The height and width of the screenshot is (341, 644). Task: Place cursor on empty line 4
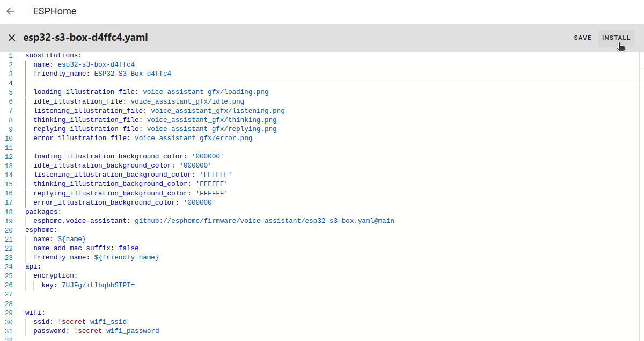215,83
